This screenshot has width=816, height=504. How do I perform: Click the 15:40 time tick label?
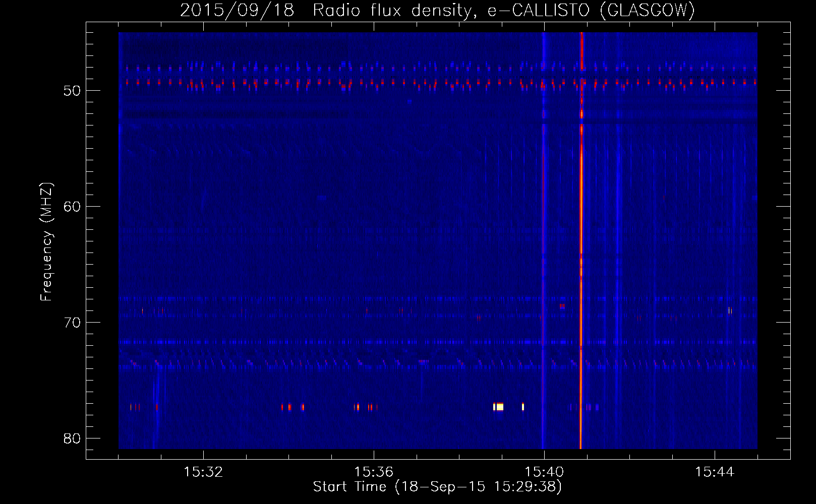click(x=544, y=472)
